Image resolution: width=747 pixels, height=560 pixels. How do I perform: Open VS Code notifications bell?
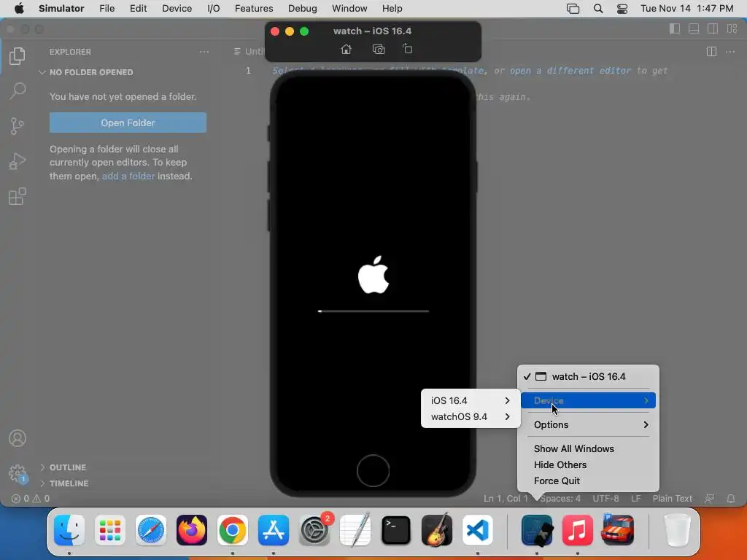tap(731, 499)
